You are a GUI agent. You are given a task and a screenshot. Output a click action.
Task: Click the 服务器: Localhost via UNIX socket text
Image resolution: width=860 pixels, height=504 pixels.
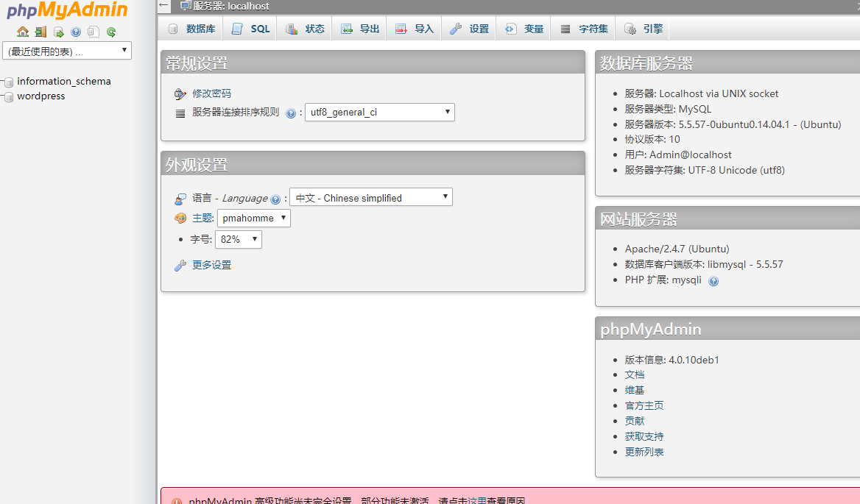pyautogui.click(x=702, y=93)
